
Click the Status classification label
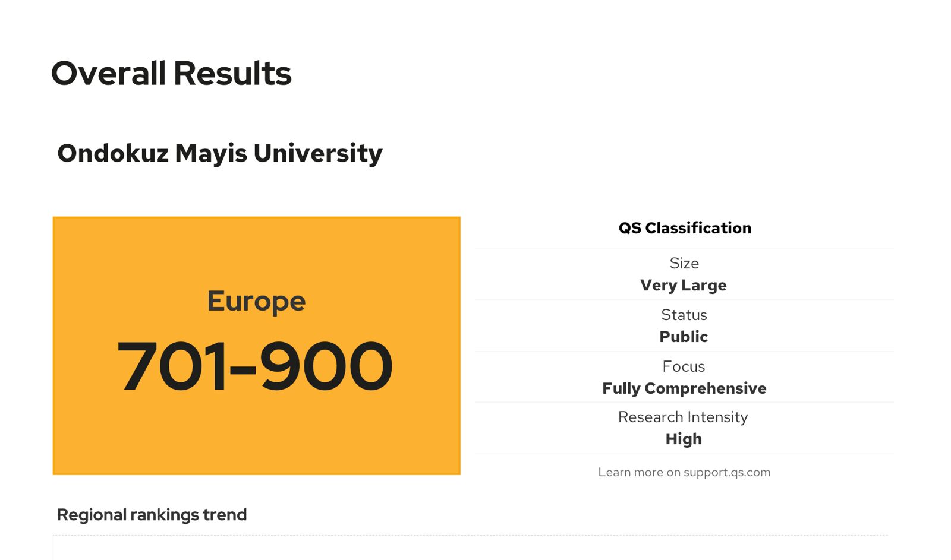point(684,315)
